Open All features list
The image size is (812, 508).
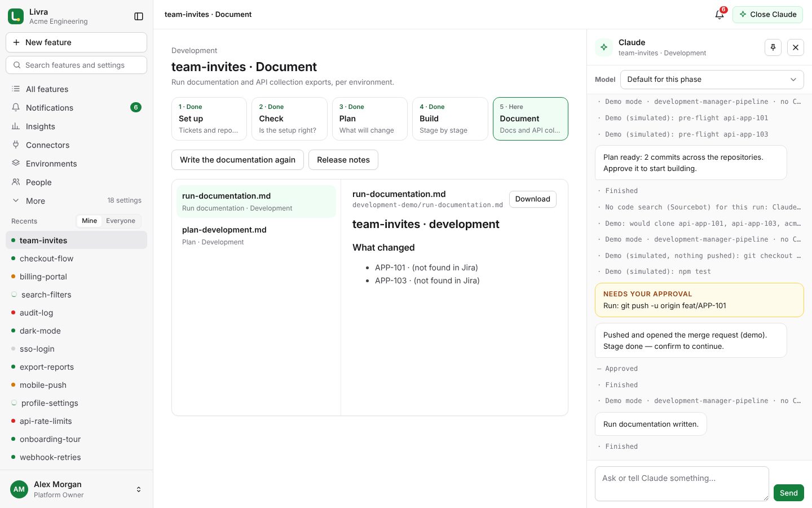pyautogui.click(x=76, y=89)
